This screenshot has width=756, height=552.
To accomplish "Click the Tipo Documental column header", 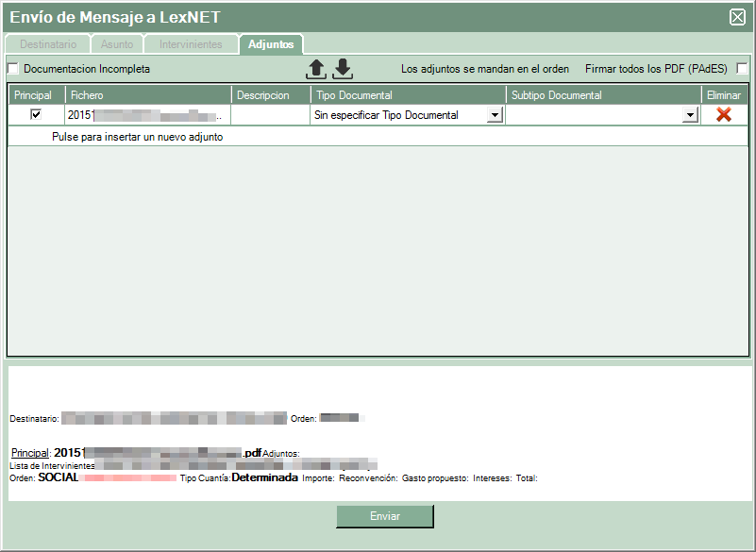I will point(408,95).
